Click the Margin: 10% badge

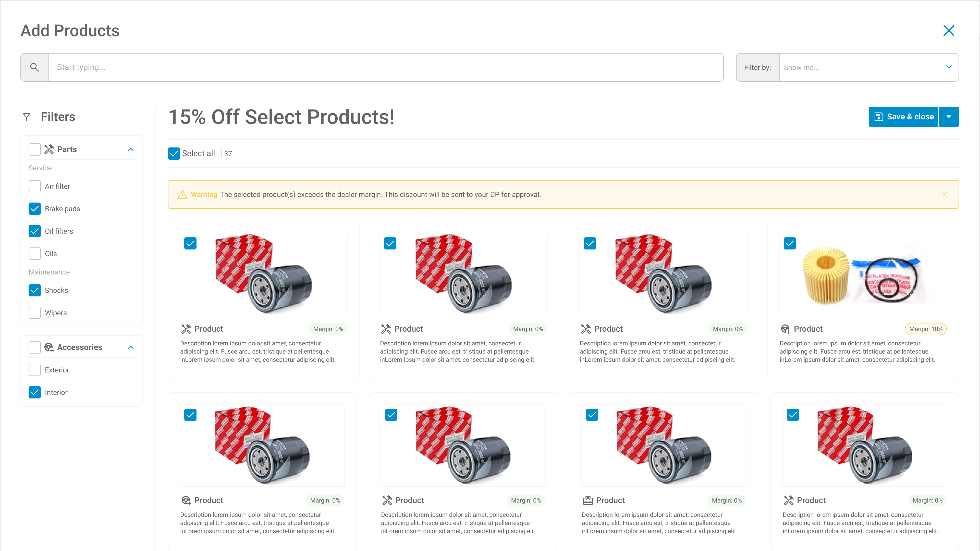click(x=926, y=329)
